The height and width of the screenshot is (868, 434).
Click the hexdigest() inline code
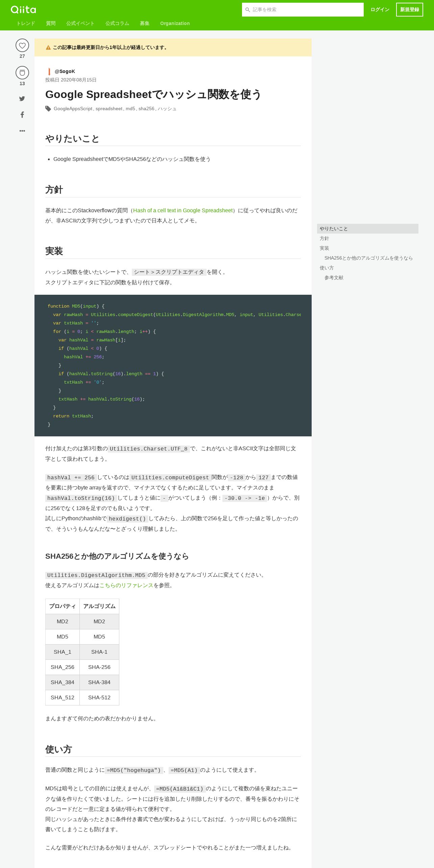(127, 519)
